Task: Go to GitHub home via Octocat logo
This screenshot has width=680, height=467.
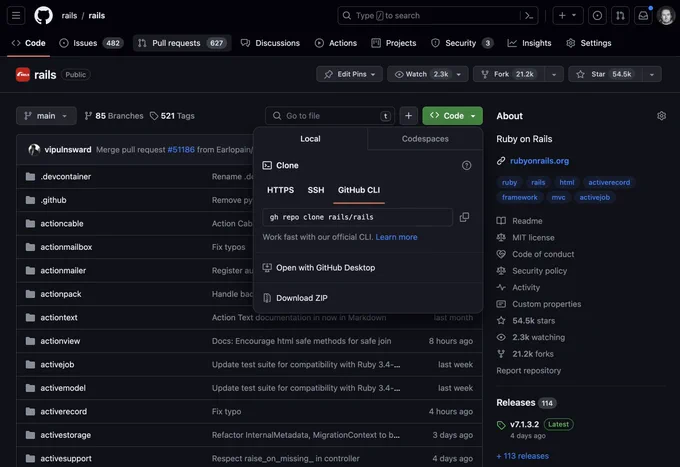Action: 43,16
